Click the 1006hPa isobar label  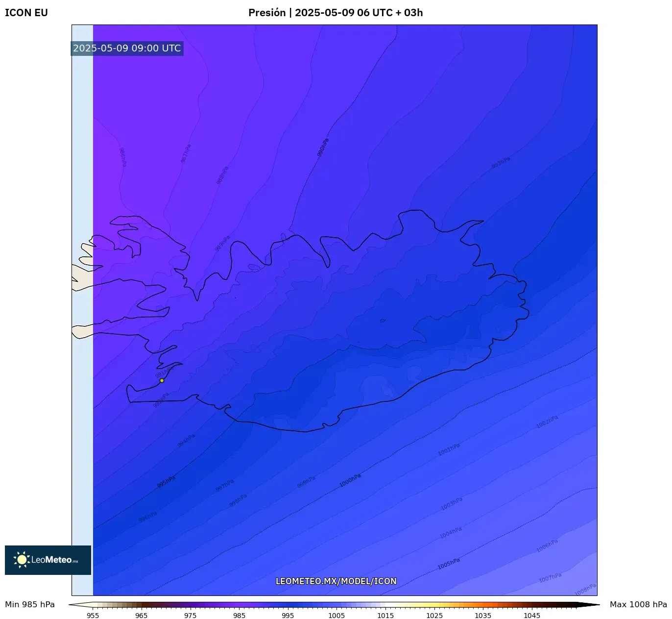pos(547,546)
